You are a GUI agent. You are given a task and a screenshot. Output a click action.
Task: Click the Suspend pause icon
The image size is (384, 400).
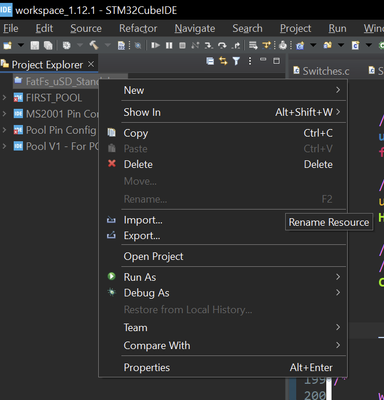pyautogui.click(x=169, y=45)
